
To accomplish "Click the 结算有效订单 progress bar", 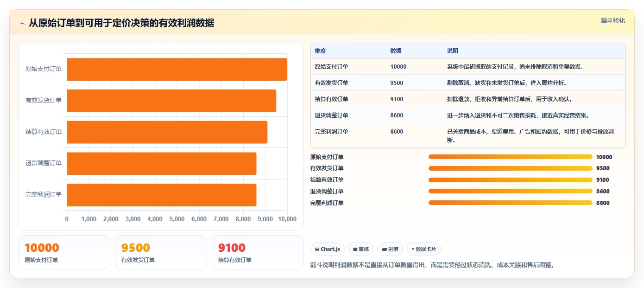I will pyautogui.click(x=511, y=180).
